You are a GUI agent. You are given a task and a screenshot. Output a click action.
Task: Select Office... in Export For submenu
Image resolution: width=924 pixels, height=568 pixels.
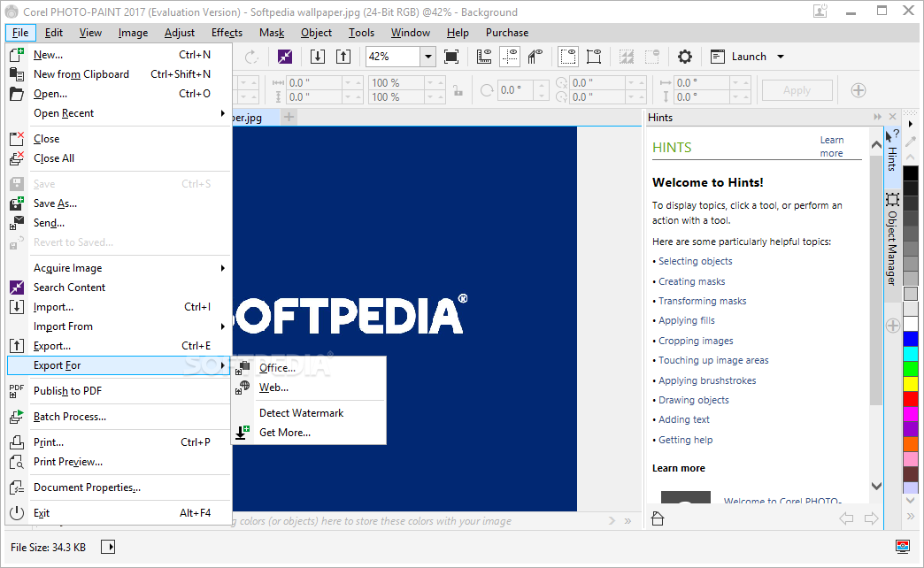click(309, 368)
